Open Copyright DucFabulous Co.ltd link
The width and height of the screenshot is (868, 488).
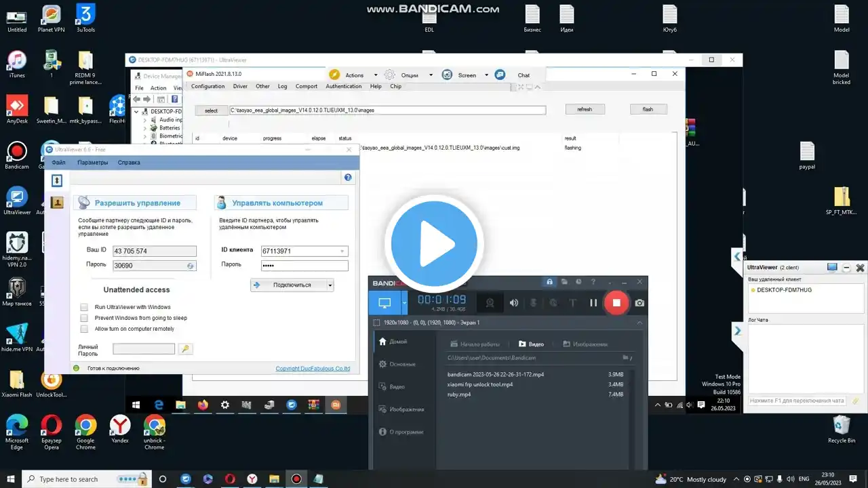point(313,369)
